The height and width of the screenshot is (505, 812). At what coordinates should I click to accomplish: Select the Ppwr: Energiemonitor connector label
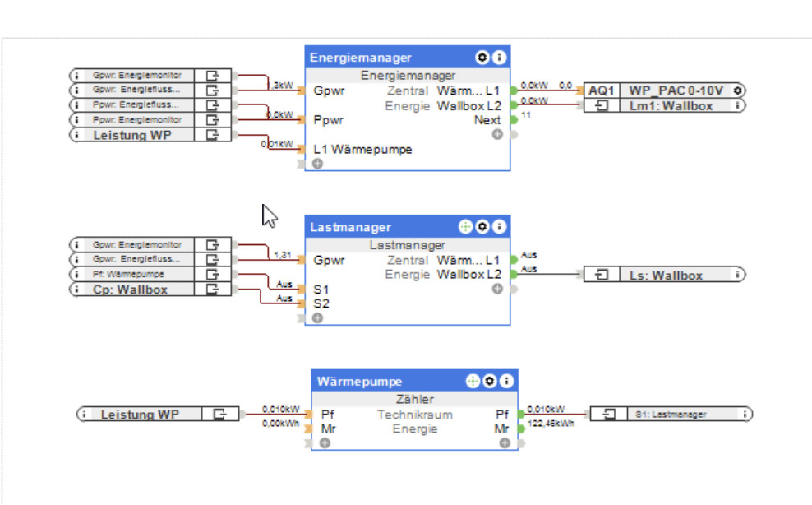tap(137, 120)
